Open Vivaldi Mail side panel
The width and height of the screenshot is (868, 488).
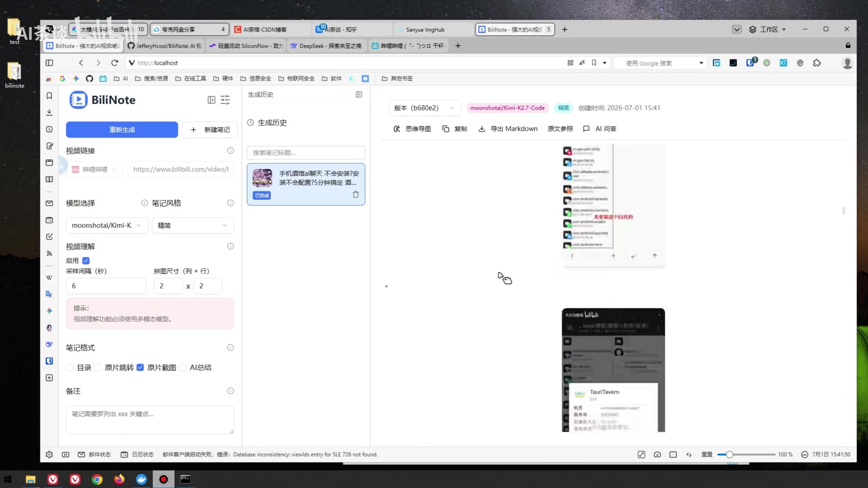(x=49, y=203)
